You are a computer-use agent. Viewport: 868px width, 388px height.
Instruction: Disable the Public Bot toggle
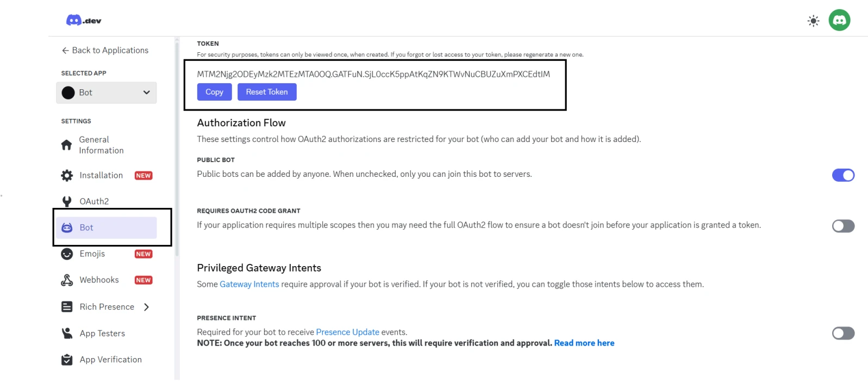click(843, 175)
